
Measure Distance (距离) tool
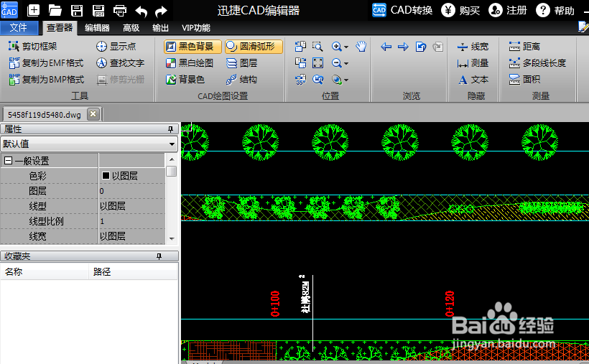pos(524,46)
